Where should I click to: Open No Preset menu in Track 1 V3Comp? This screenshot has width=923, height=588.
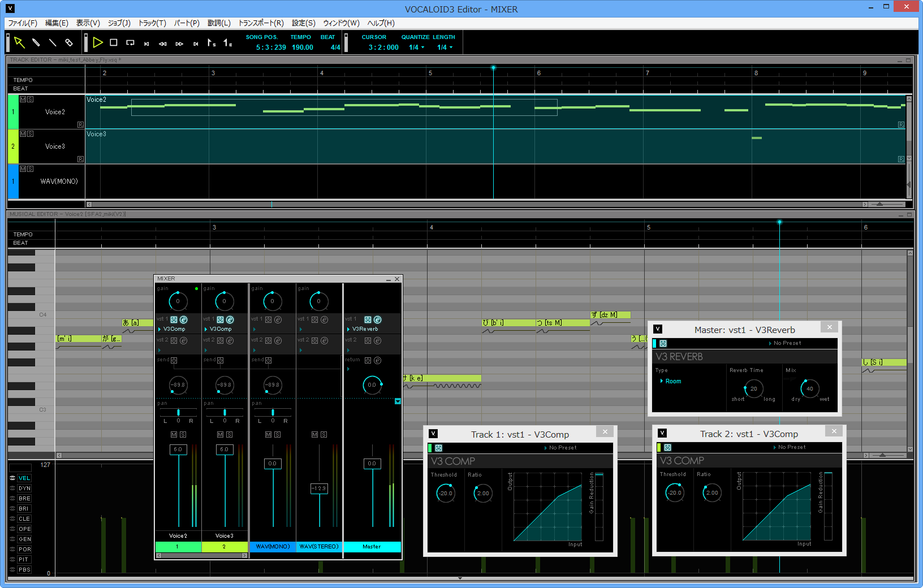(x=560, y=448)
